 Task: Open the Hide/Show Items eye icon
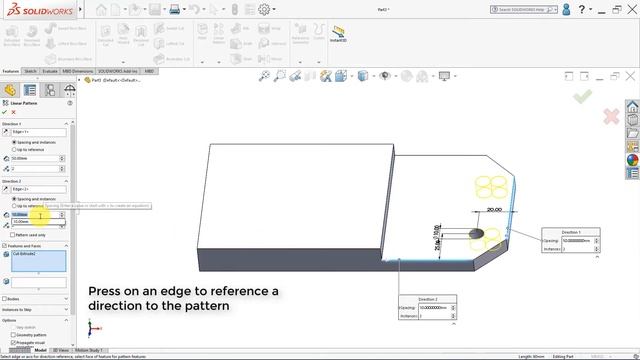[384, 76]
